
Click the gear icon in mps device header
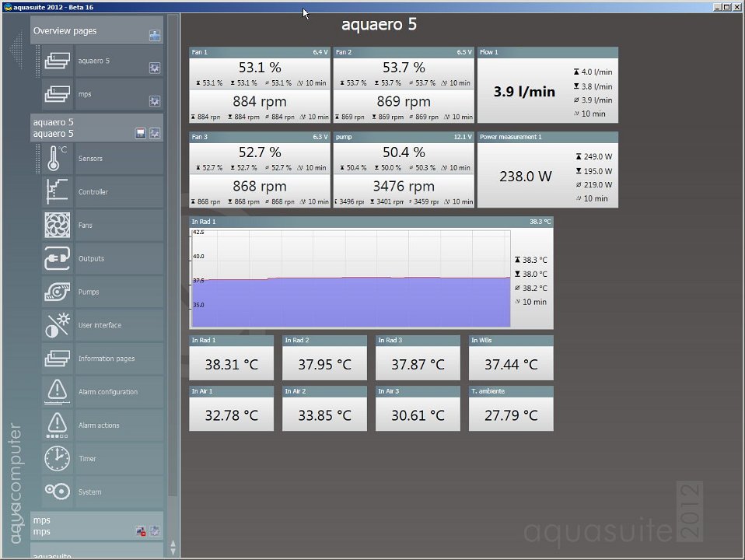tap(155, 531)
